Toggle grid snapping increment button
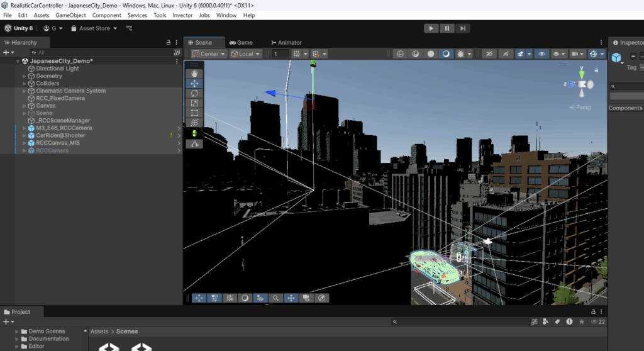 point(316,54)
